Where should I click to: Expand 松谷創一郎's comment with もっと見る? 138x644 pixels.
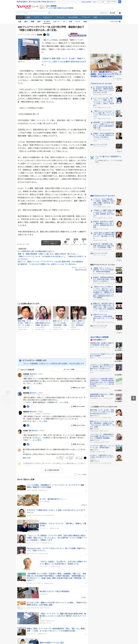click(x=37, y=440)
